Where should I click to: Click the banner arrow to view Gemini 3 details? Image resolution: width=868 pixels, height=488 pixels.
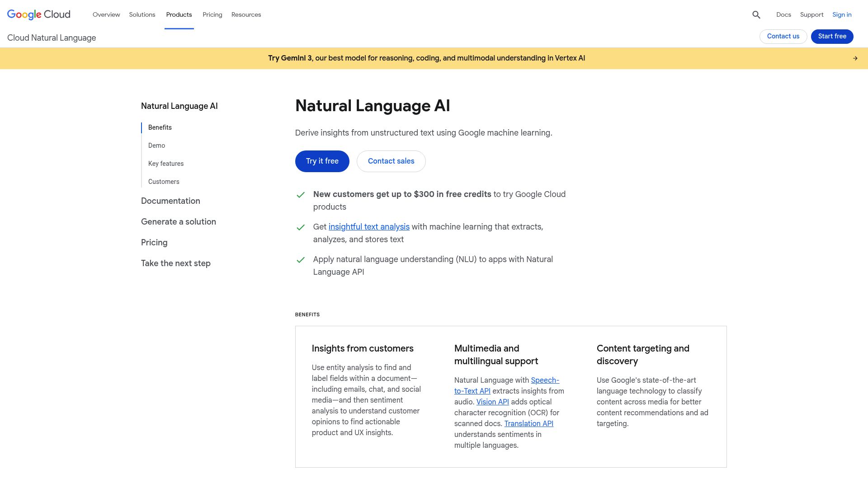(x=855, y=58)
